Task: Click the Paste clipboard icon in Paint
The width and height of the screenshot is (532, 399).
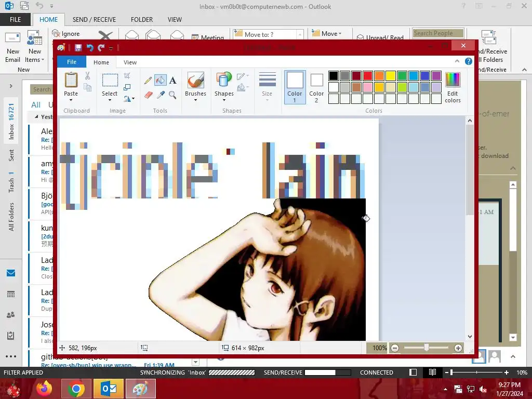Action: pos(71,80)
